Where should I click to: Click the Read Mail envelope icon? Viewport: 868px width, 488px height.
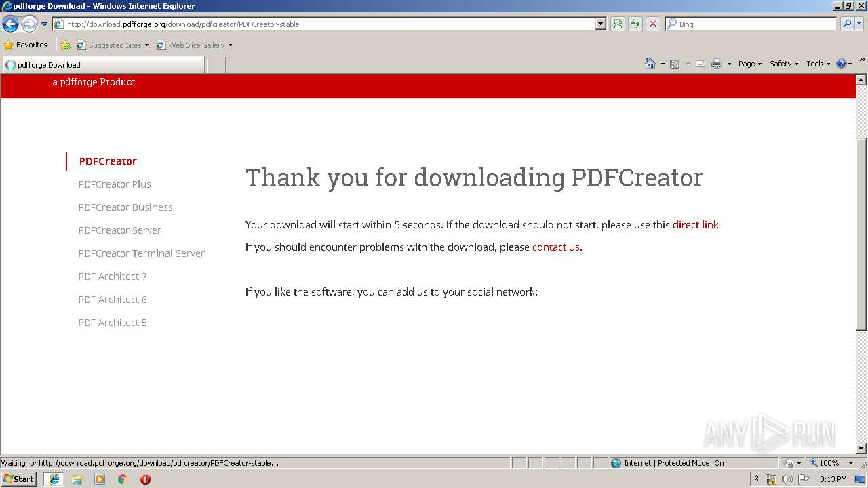tap(701, 64)
